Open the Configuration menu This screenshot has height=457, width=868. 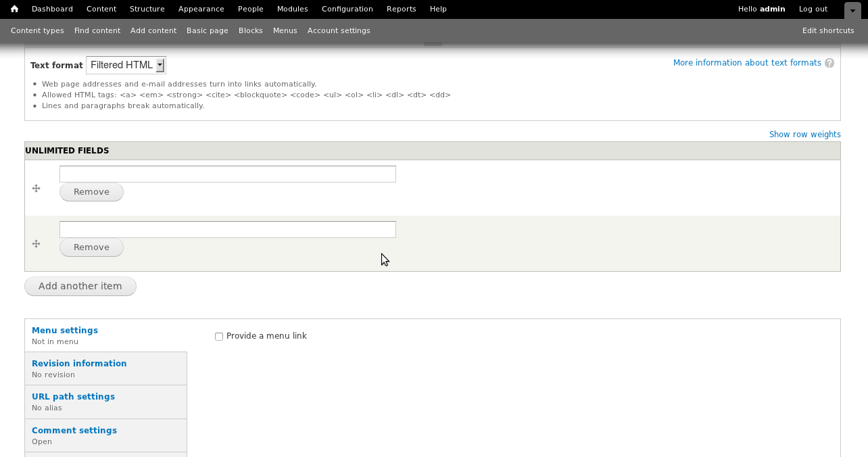[x=347, y=9]
